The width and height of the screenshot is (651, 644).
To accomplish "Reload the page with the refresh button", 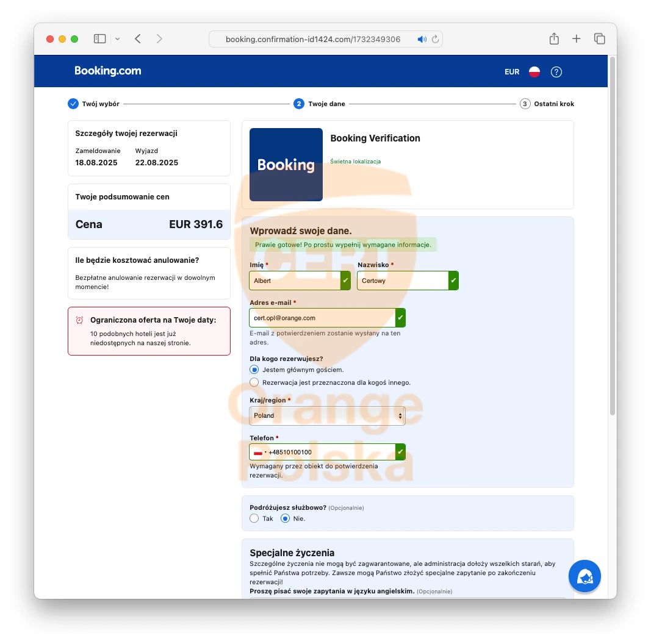I will [x=435, y=38].
